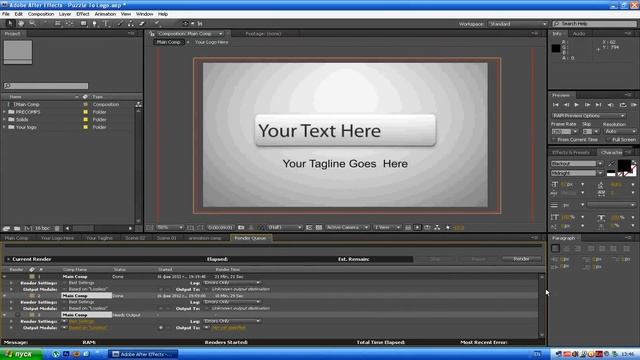Switch to the Effects & Presets tab
This screenshot has height=360, width=640.
[571, 152]
